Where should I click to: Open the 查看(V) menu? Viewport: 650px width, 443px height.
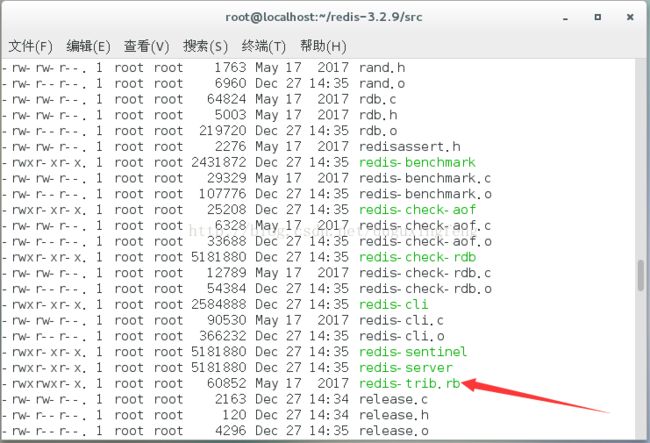(x=146, y=46)
